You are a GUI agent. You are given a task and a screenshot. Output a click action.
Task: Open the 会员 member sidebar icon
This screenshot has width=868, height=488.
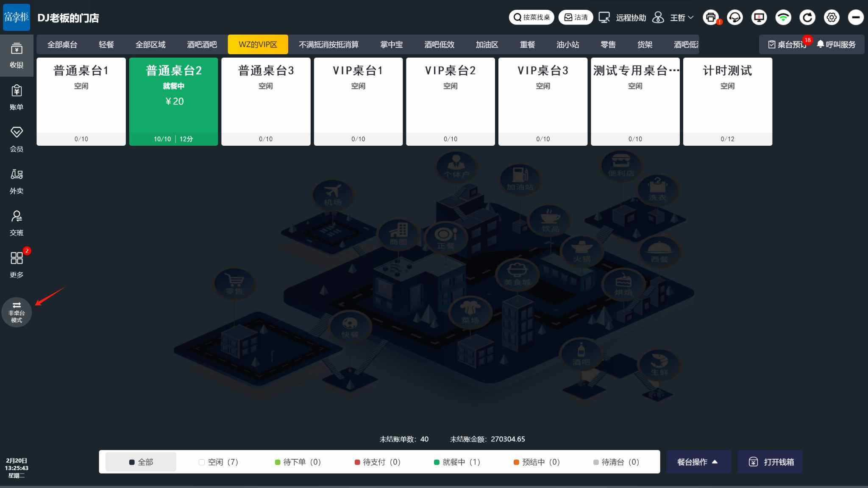pos(17,139)
